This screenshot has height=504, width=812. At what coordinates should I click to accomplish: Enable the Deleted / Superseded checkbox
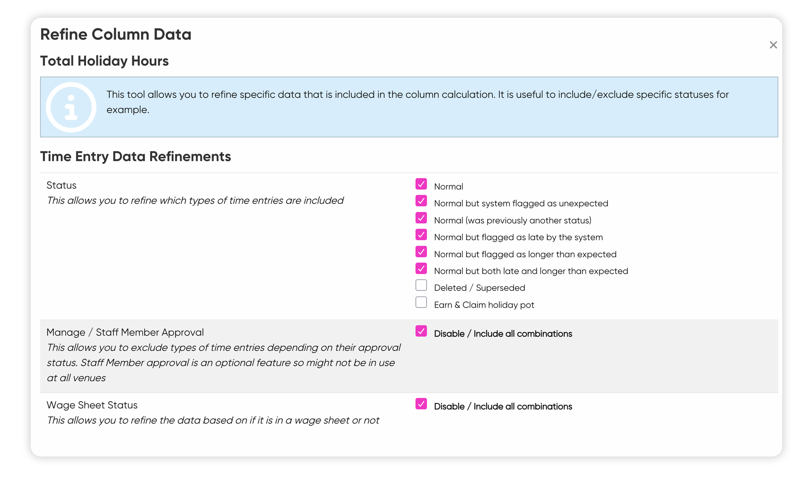coord(421,285)
